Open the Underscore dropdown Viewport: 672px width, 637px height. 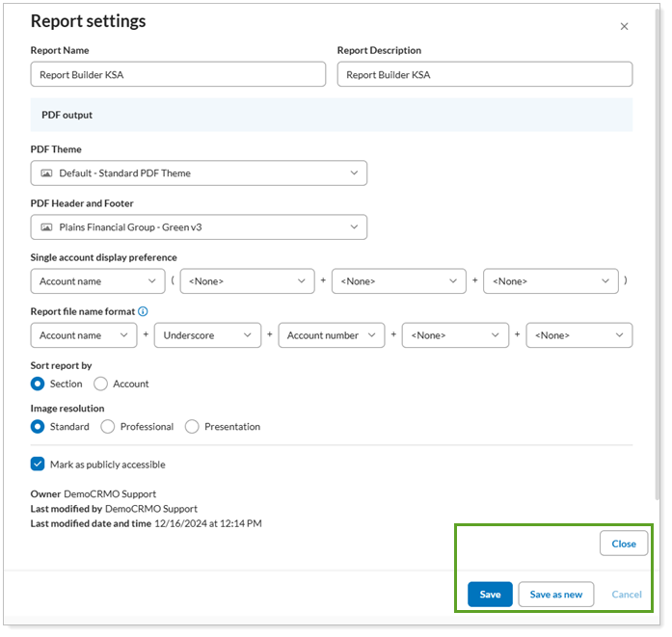(207, 335)
